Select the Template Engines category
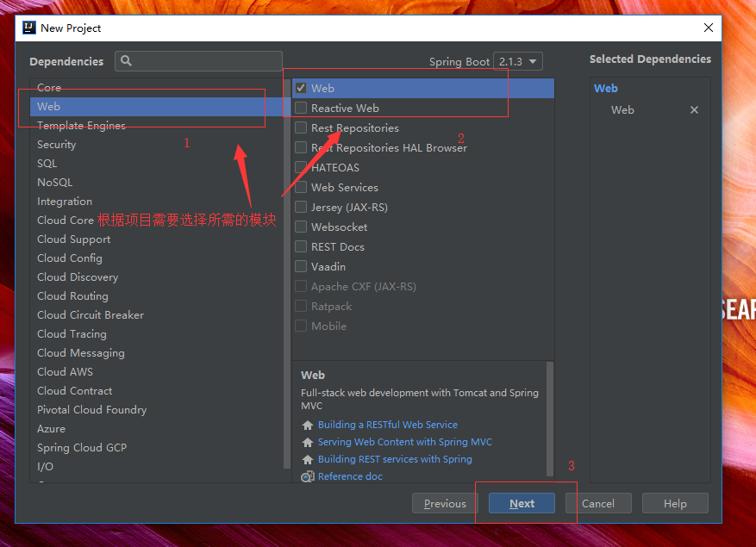This screenshot has width=756, height=547. (157, 125)
